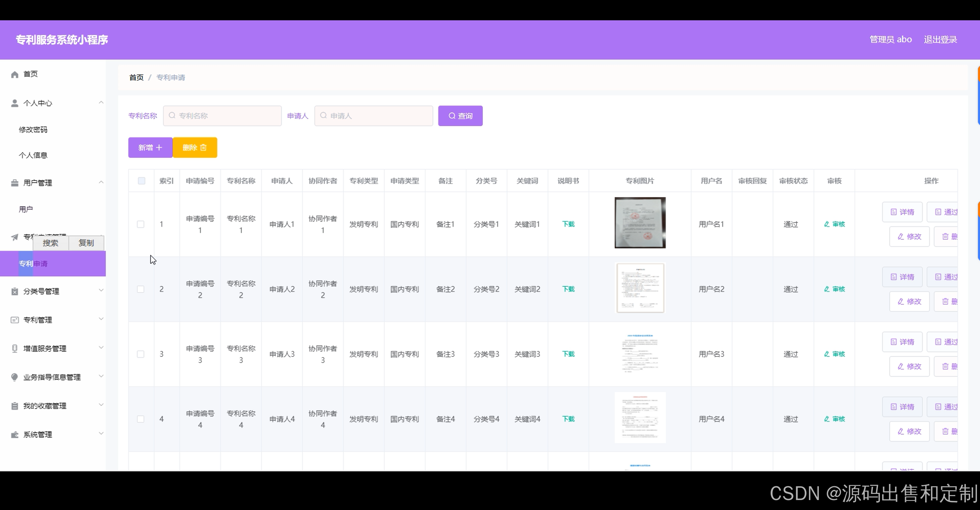Screen dimensions: 980x510
Task: Click the 分类号管理 sidebar icon
Action: click(15, 291)
